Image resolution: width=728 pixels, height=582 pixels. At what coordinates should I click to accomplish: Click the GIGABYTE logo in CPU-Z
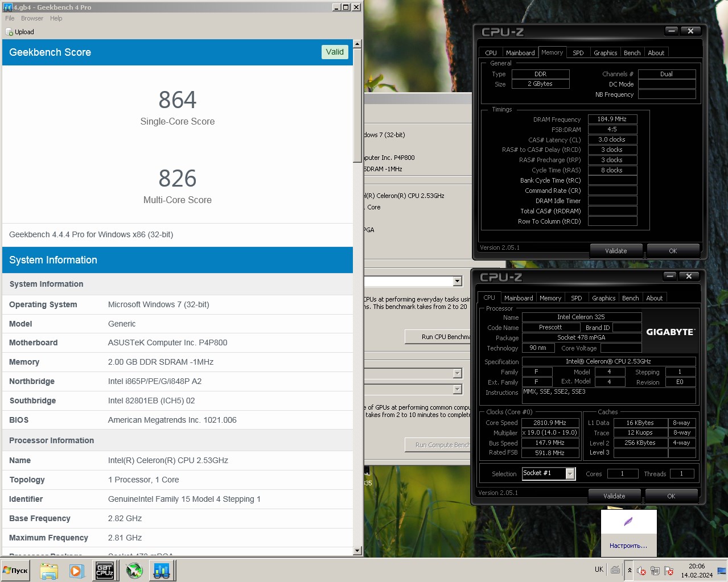tap(671, 332)
